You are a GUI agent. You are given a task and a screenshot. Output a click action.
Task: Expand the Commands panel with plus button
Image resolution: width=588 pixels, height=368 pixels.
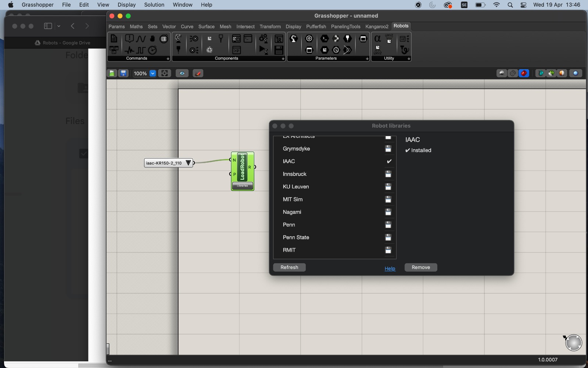point(168,59)
